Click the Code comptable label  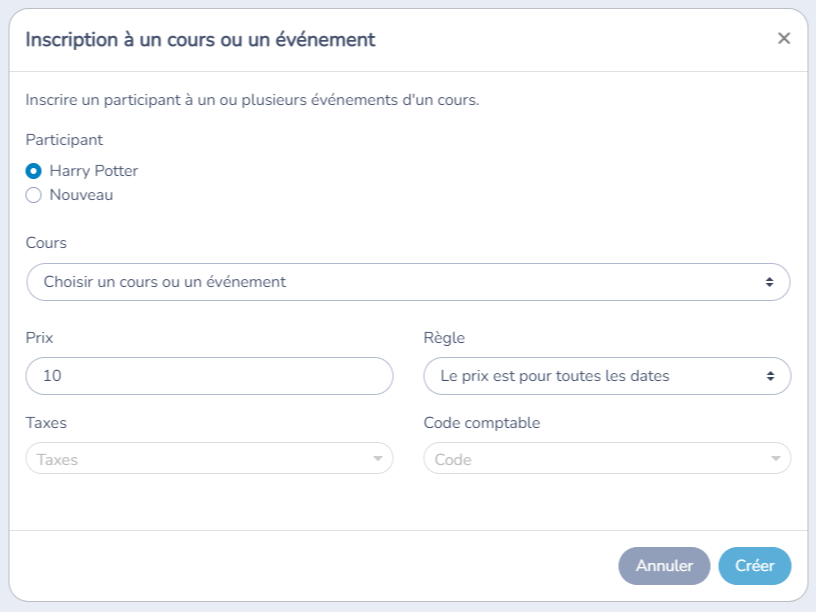coord(482,423)
